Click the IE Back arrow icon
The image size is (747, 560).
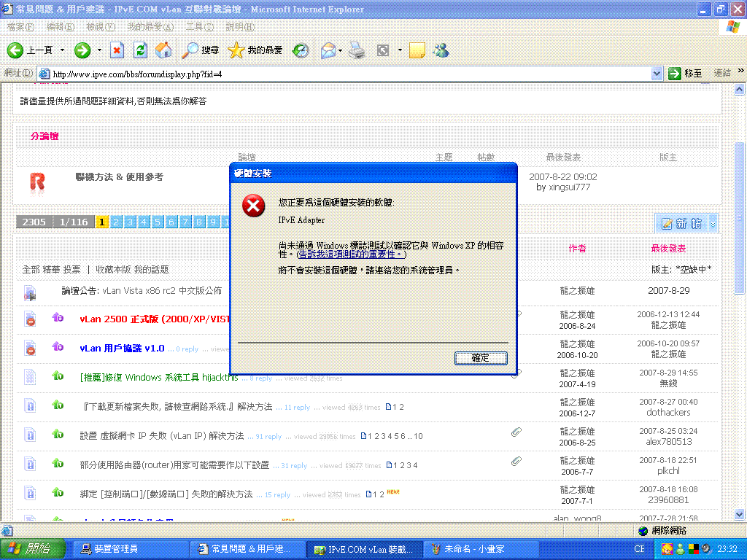(x=15, y=50)
